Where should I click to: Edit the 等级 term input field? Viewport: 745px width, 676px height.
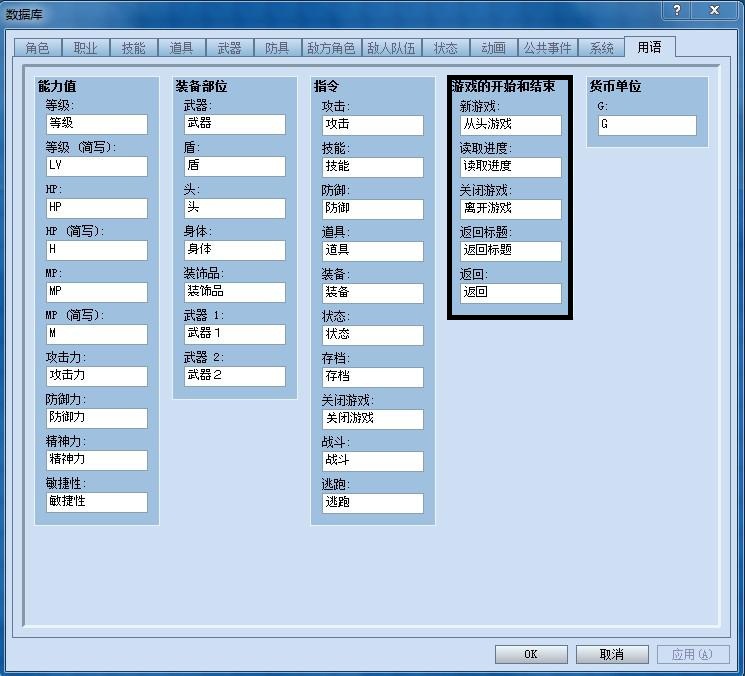point(97,124)
